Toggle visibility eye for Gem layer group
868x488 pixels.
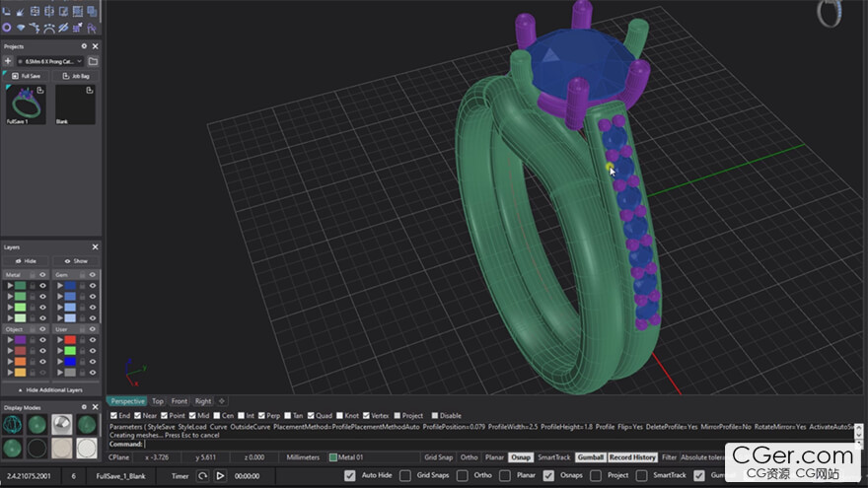93,274
